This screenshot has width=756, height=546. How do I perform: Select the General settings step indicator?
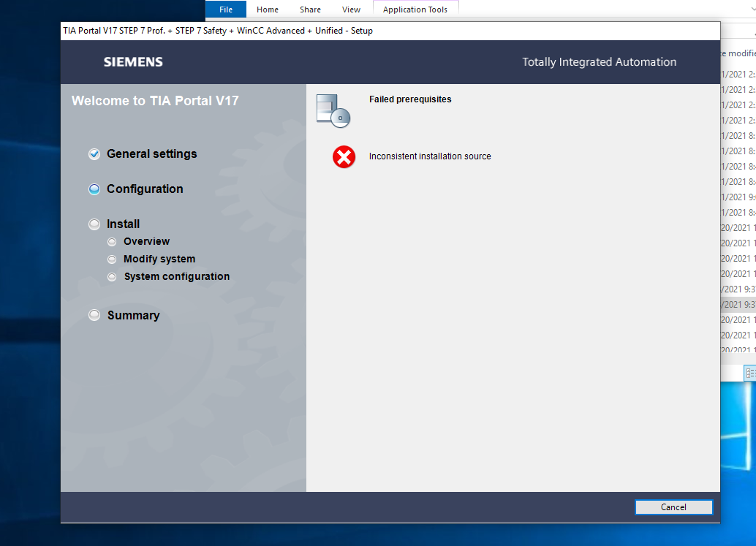(x=94, y=153)
